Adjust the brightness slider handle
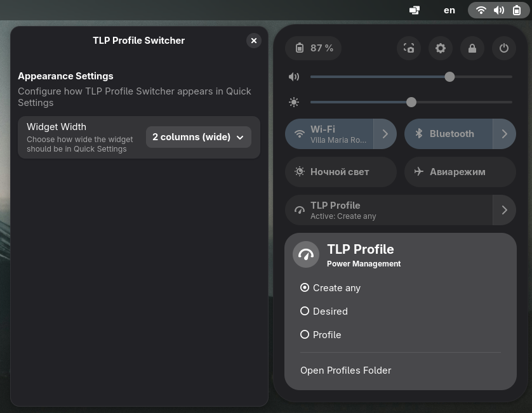This screenshot has width=532, height=413. click(411, 102)
